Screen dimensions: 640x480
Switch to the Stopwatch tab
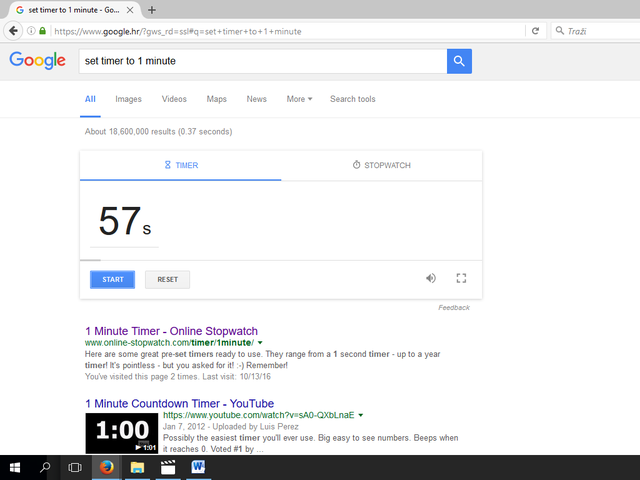click(382, 165)
